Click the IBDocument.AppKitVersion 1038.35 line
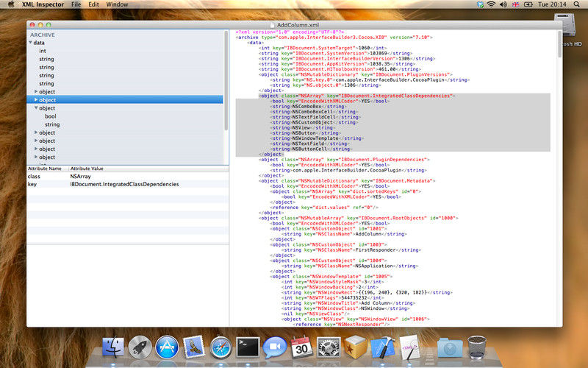Viewport: 588px width, 368px height. [x=337, y=64]
